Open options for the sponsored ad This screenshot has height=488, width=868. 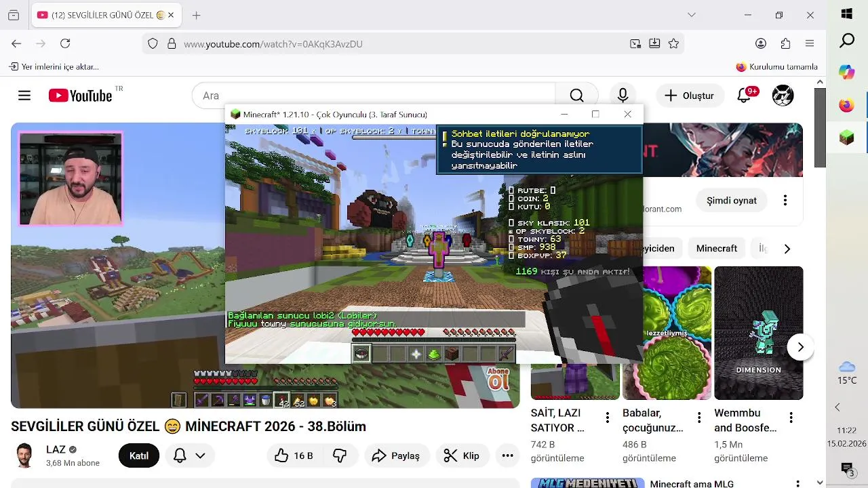[785, 201]
